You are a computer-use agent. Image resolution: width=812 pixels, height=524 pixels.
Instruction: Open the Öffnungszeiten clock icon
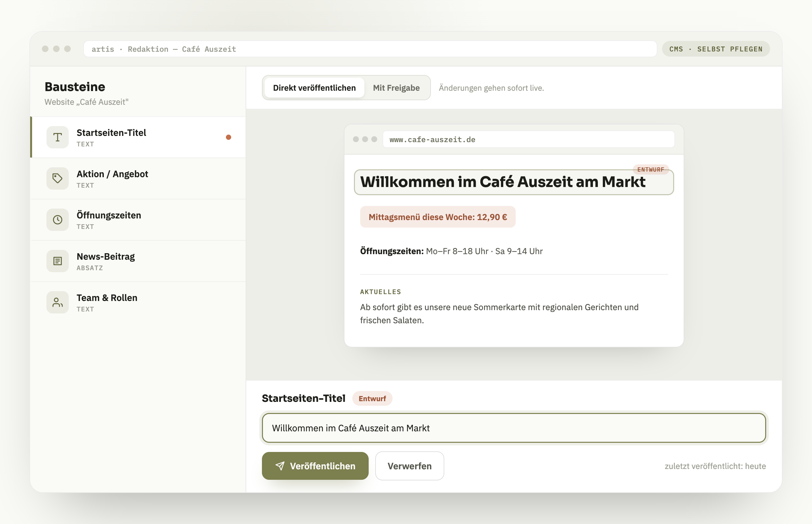pyautogui.click(x=58, y=219)
